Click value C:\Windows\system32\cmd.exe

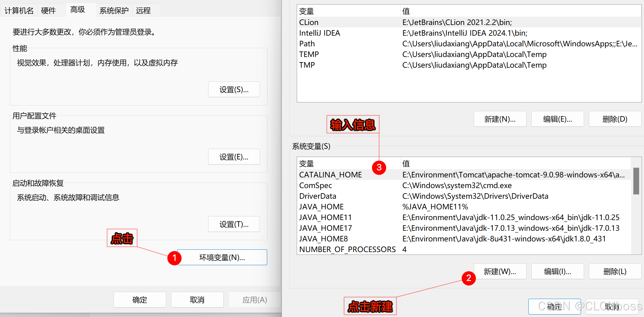click(457, 185)
